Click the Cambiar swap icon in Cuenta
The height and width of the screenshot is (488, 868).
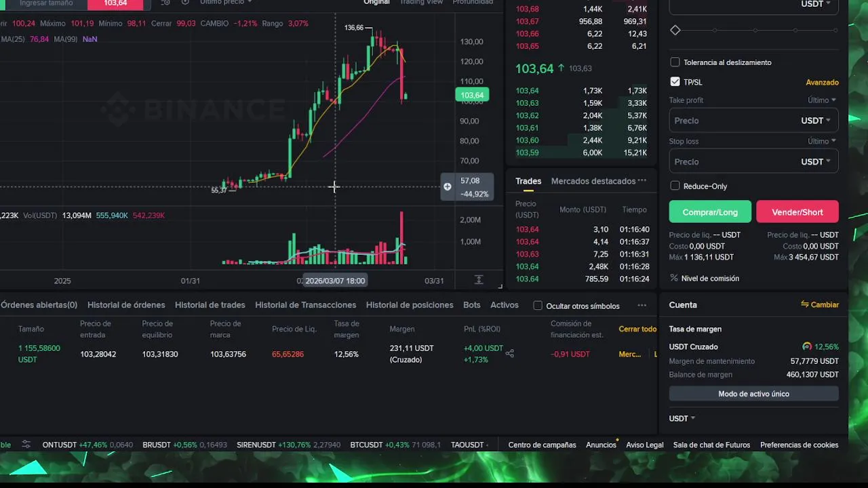[x=805, y=304]
